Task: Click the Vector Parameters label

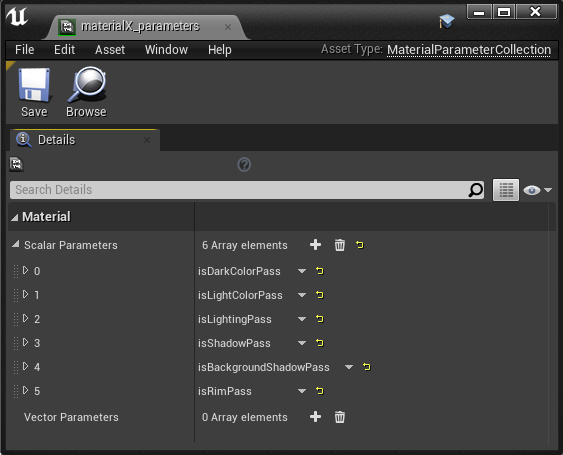Action: point(71,417)
